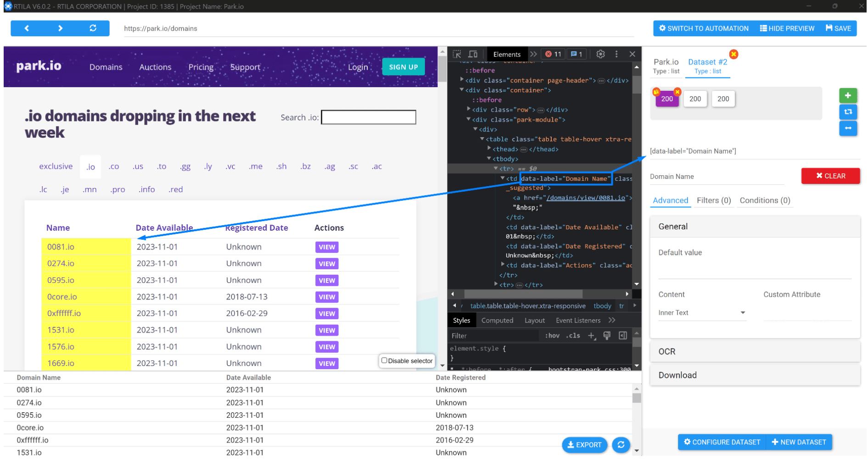Click the Domain Name field label input
Screen dimensions: 868x460
point(717,177)
